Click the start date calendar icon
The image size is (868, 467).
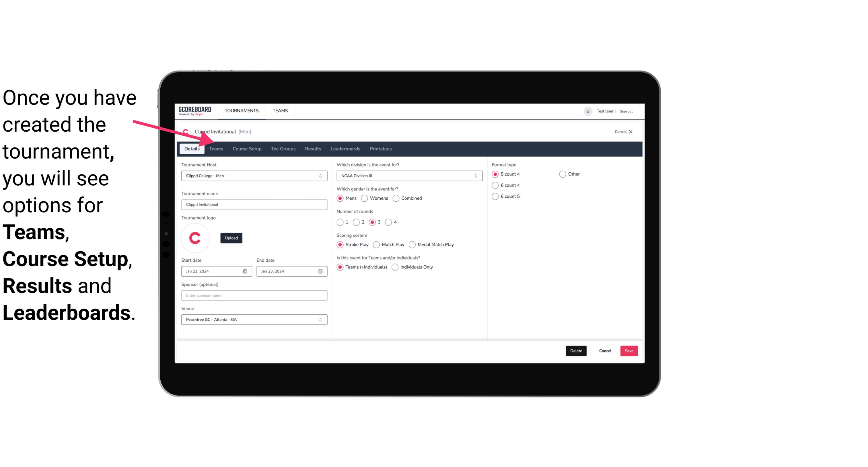point(246,271)
